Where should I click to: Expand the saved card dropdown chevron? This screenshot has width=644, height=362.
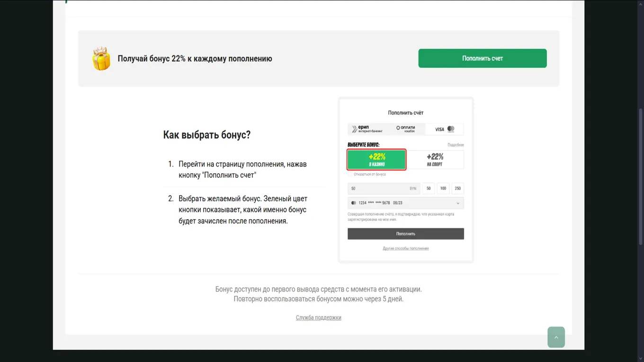pyautogui.click(x=458, y=203)
